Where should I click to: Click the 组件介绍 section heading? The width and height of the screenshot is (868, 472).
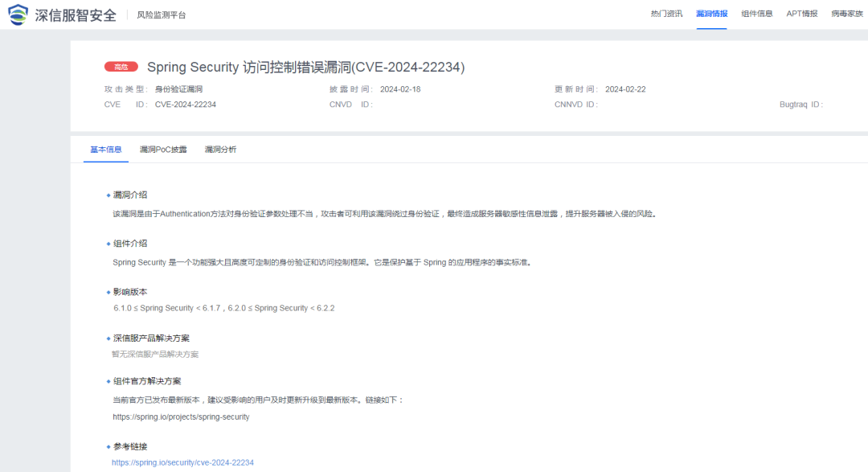coord(130,244)
